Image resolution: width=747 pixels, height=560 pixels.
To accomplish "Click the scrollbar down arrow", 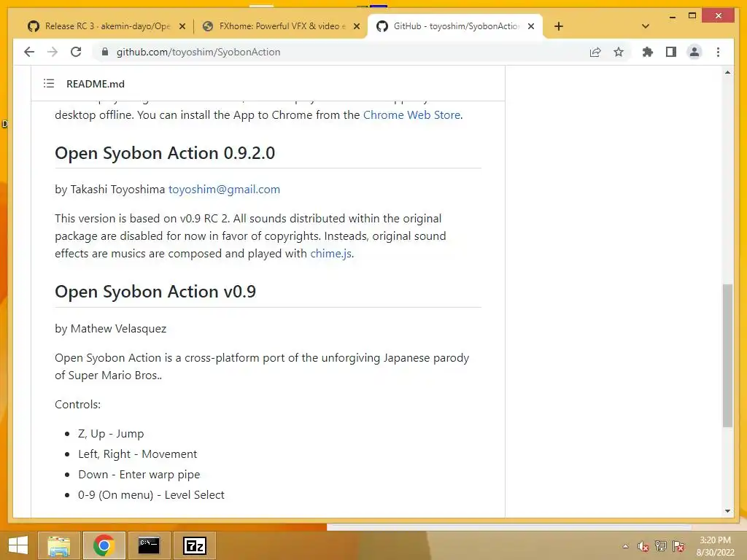I will tap(727, 511).
